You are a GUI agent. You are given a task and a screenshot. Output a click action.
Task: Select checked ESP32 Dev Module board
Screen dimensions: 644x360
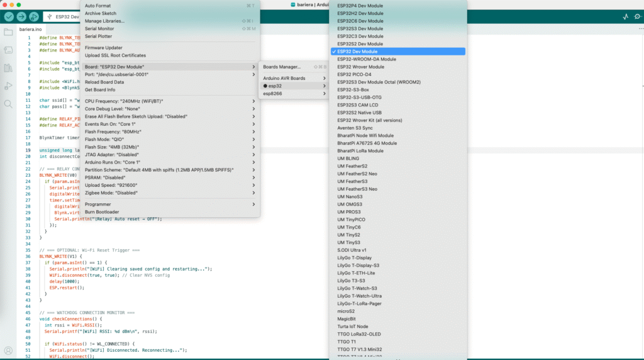(x=398, y=52)
